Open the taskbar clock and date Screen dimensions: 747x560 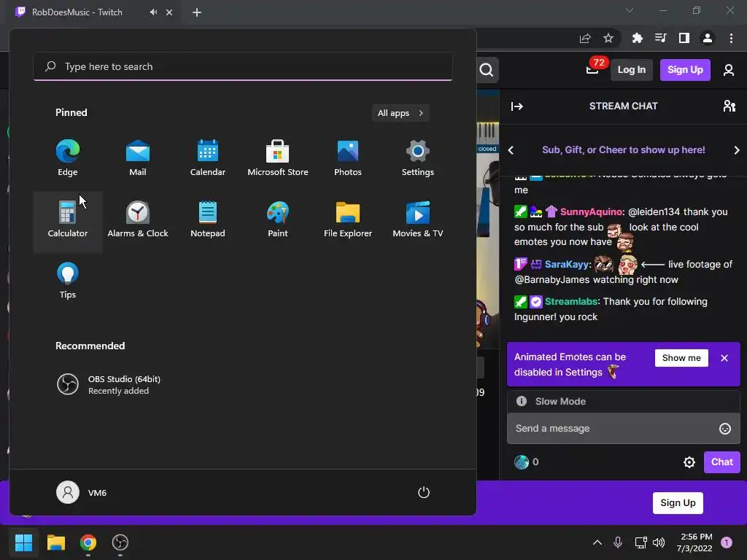pyautogui.click(x=694, y=542)
